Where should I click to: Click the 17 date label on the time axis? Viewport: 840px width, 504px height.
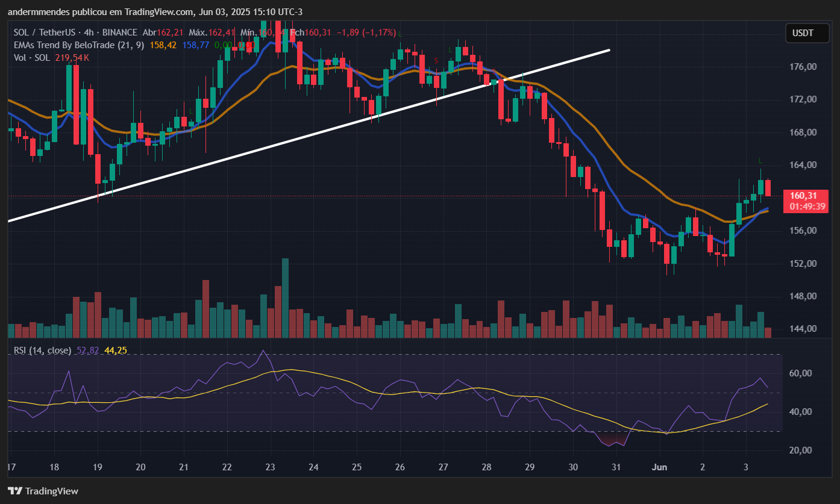coord(11,467)
